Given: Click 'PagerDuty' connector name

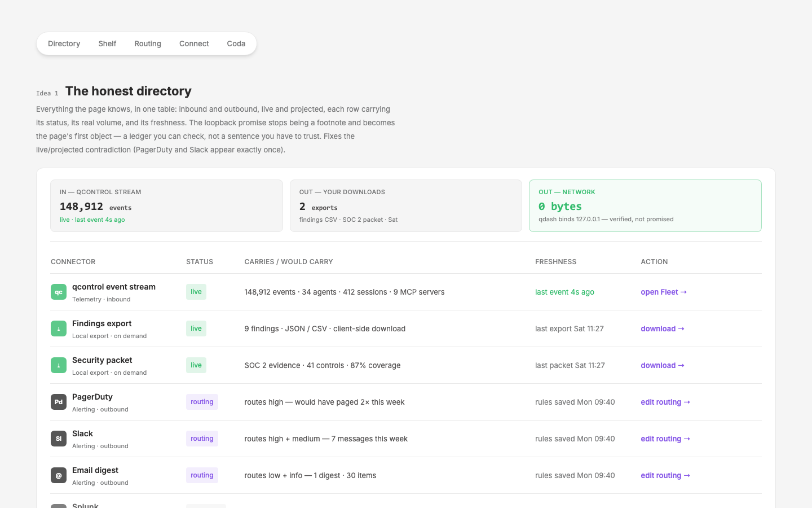Looking at the screenshot, I should [x=92, y=397].
